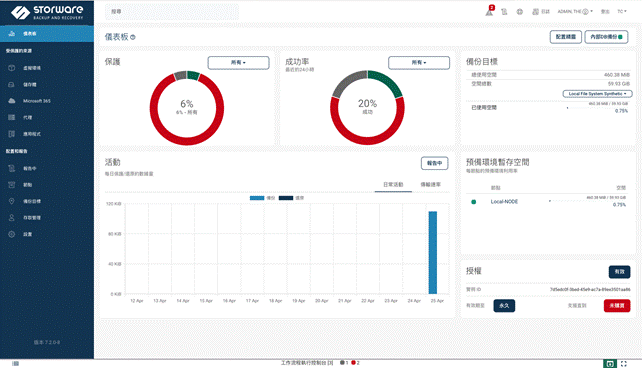This screenshot has height=368, width=642.
Task: Click the 配置精靈 configuration wizard button
Action: 565,37
